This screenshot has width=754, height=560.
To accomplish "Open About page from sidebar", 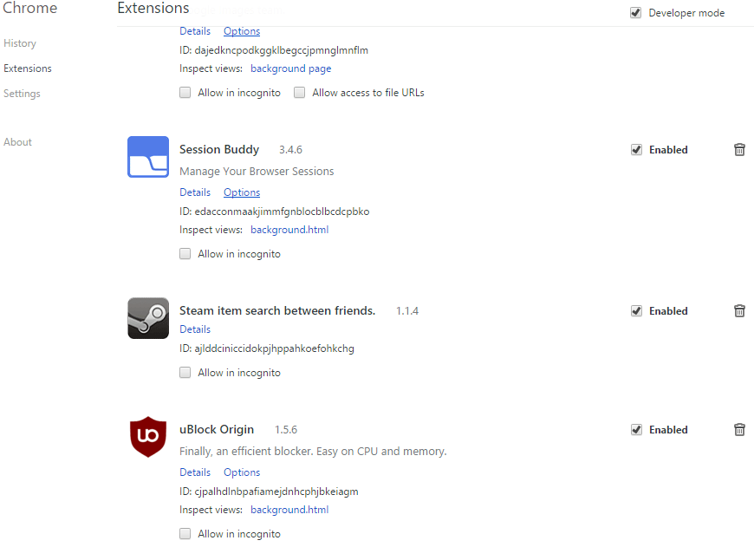I will pyautogui.click(x=17, y=142).
